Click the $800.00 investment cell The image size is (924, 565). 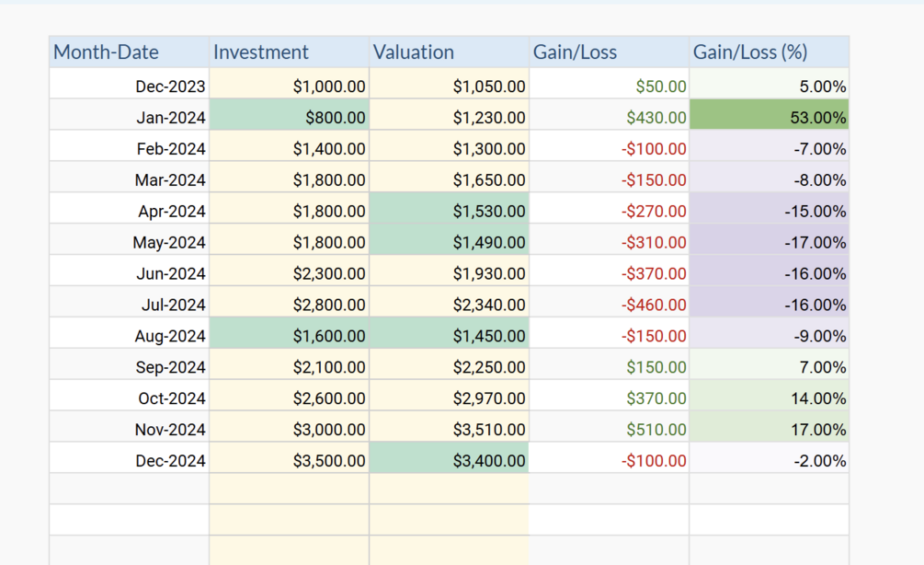pos(289,118)
